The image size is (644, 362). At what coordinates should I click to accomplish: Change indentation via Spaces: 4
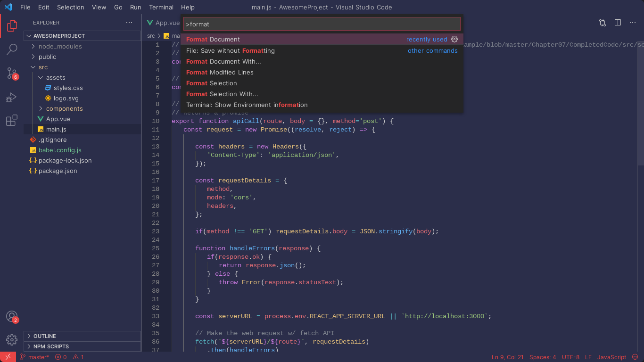click(x=543, y=357)
